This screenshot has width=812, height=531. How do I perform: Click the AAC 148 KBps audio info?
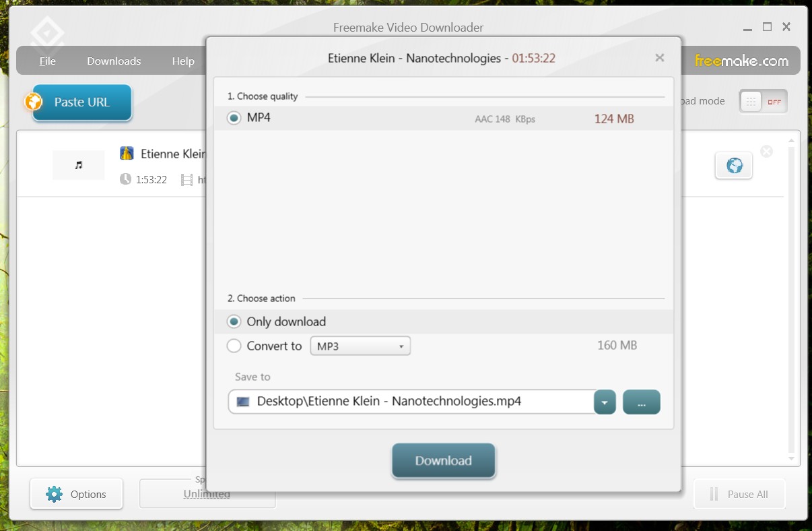tap(505, 119)
